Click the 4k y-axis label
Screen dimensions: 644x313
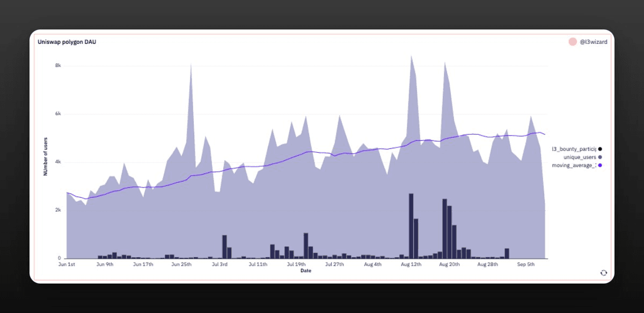(x=58, y=162)
